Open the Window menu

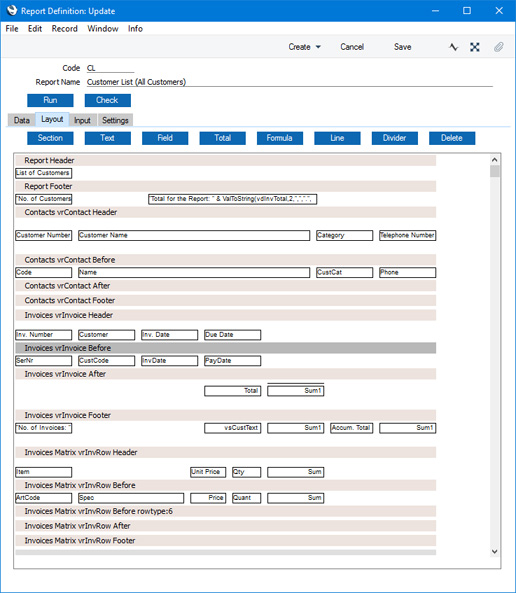point(103,29)
